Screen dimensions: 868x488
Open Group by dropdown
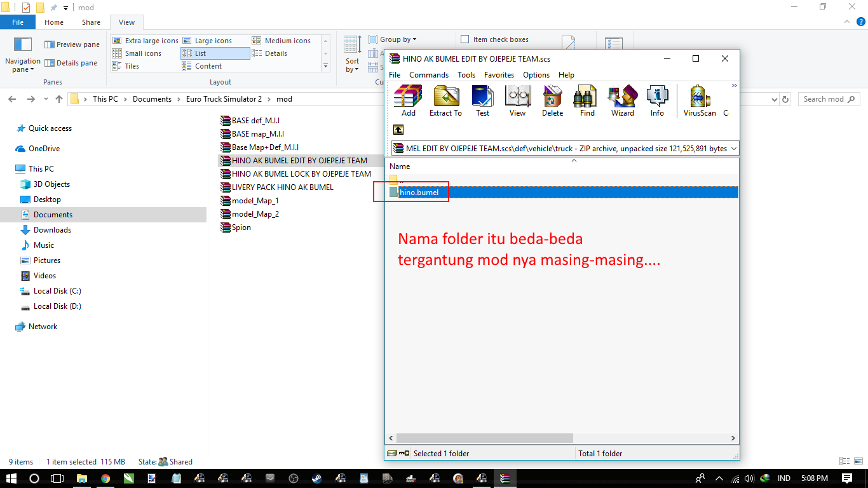(x=393, y=39)
